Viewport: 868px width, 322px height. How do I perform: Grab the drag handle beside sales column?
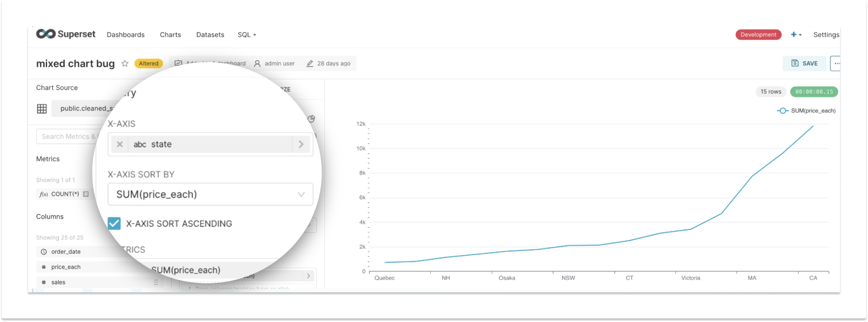pyautogui.click(x=156, y=282)
